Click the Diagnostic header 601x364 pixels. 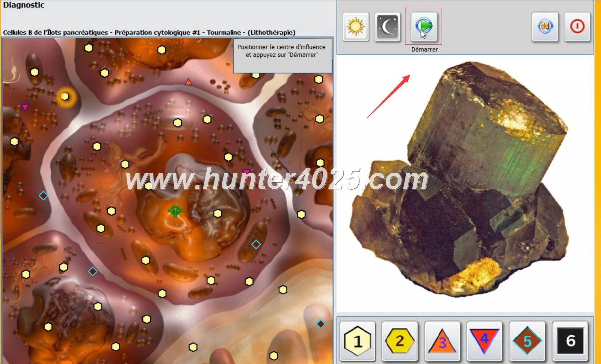pos(24,5)
